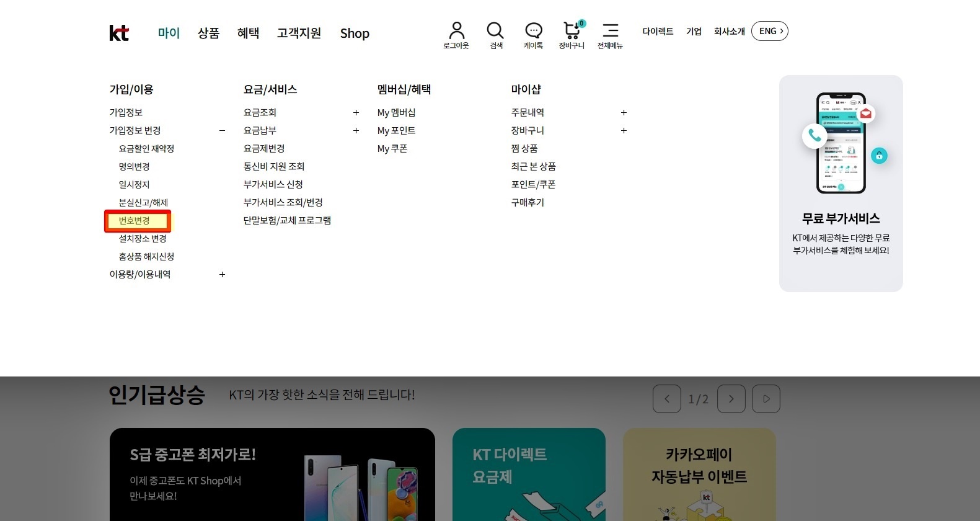Open KT 다이렉트 요금제 banner
980x521 pixels.
[x=529, y=474]
